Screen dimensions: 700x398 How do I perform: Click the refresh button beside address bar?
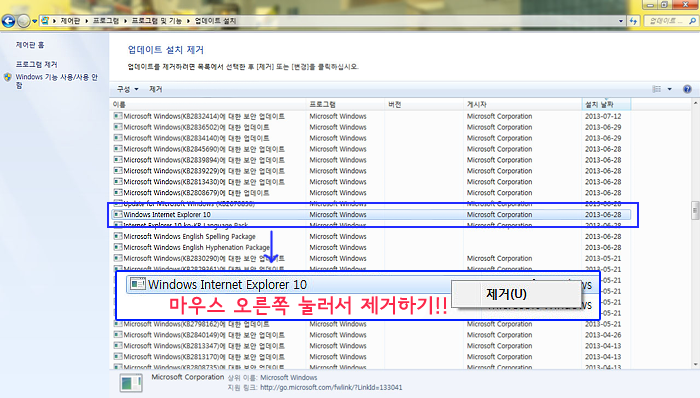click(x=633, y=21)
